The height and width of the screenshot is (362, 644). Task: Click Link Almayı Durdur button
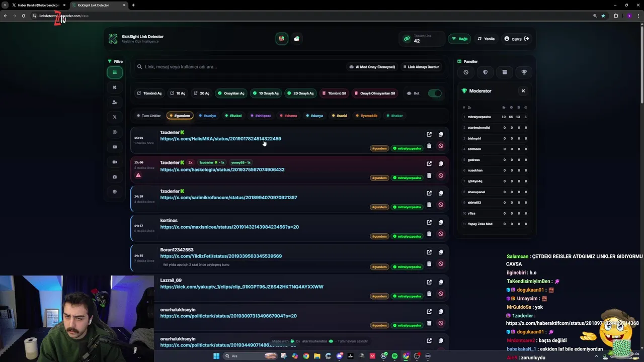[x=421, y=67]
